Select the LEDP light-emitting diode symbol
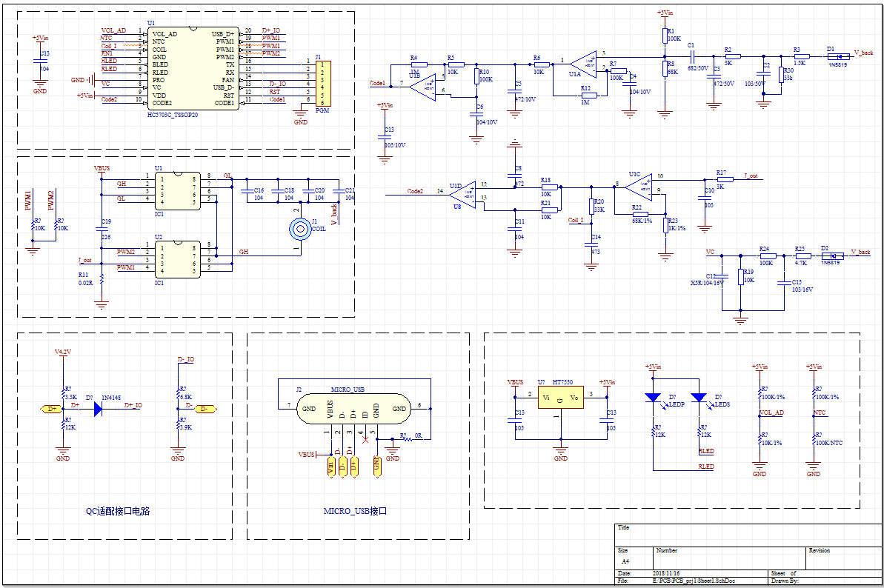884x588 pixels. (653, 398)
